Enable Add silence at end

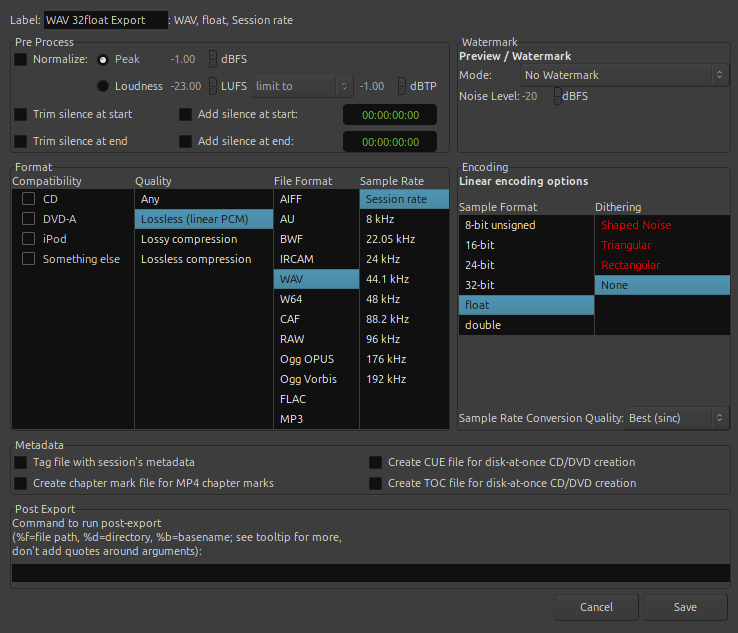185,141
